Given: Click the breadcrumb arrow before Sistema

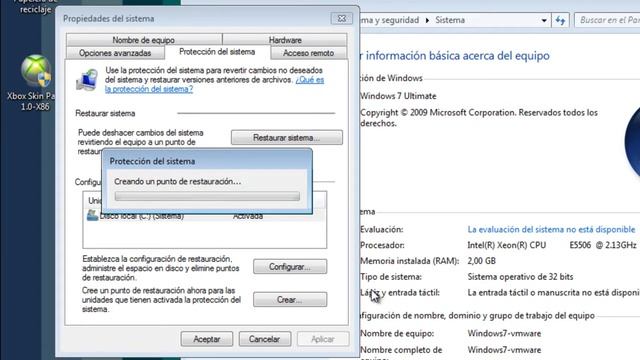Looking at the screenshot, I should [427, 20].
